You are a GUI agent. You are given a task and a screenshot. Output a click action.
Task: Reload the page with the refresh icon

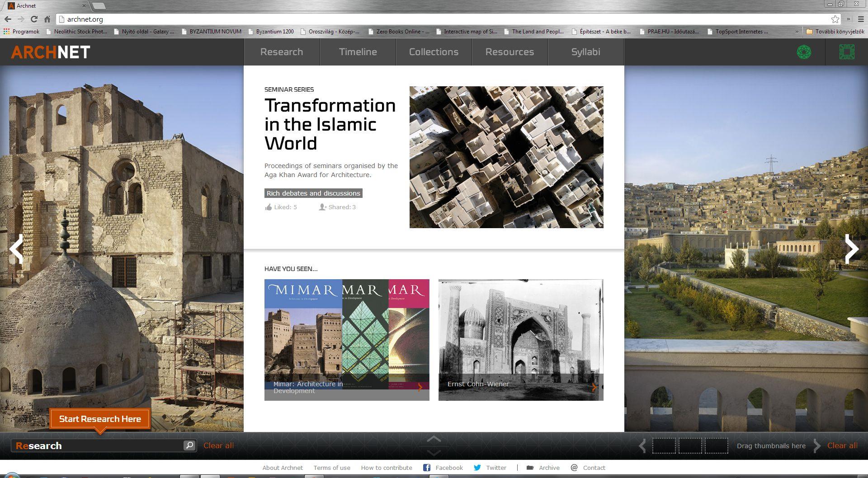34,19
